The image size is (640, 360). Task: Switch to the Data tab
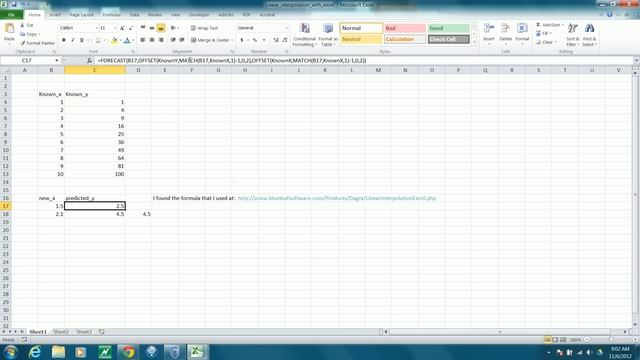[134, 15]
